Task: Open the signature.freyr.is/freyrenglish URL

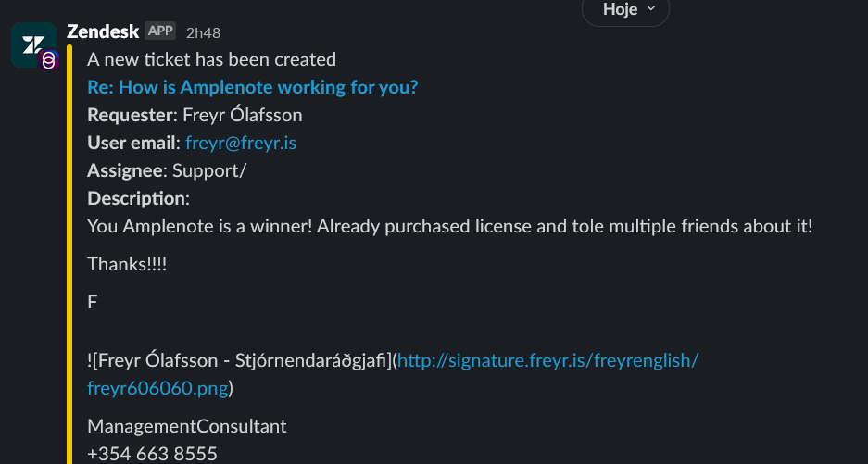Action: [x=548, y=360]
